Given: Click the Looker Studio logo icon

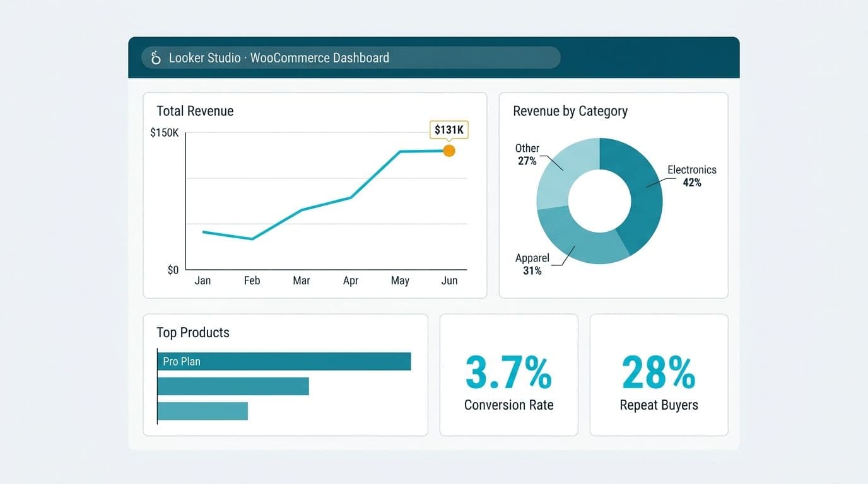Looking at the screenshot, I should [x=156, y=58].
